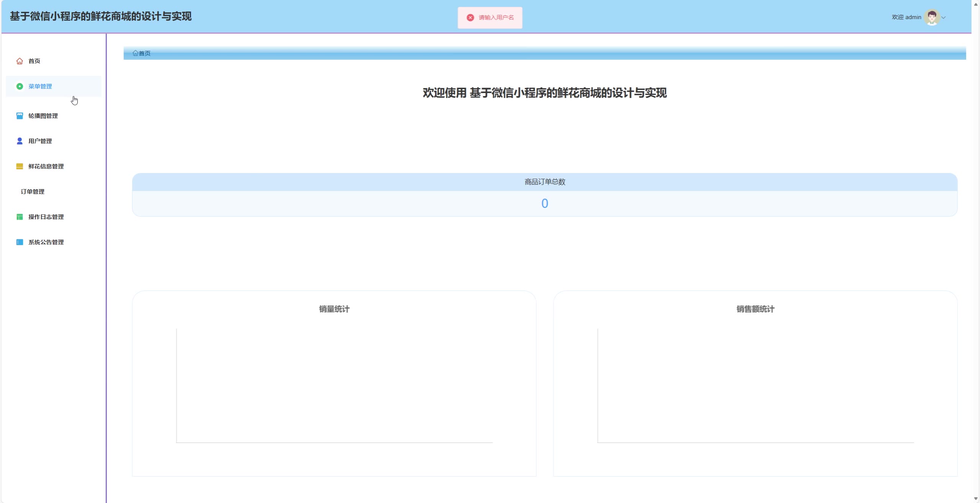Click the 欢迎 admin text
Image resolution: width=980 pixels, height=503 pixels.
pyautogui.click(x=906, y=17)
